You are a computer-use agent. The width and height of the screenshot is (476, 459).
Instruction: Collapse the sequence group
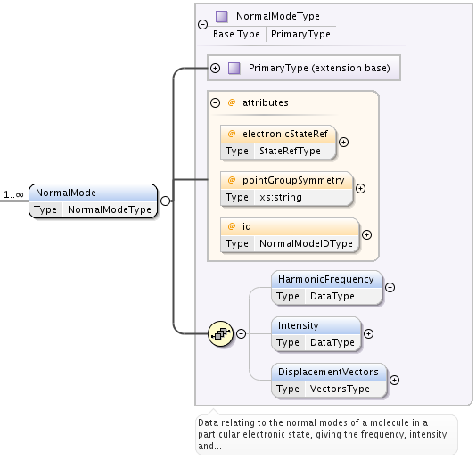pyautogui.click(x=241, y=334)
